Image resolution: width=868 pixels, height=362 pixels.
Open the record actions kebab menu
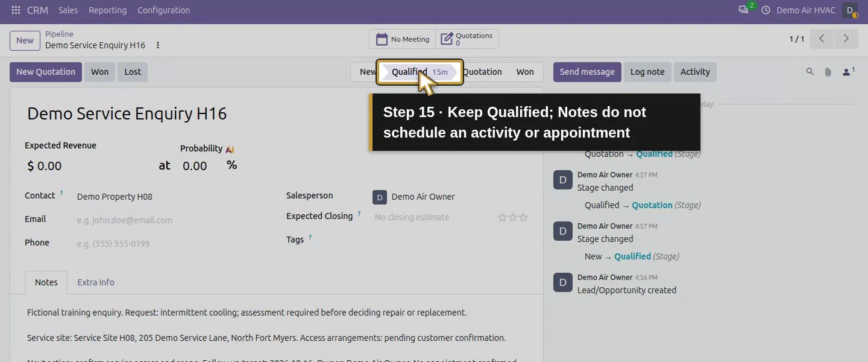[158, 45]
